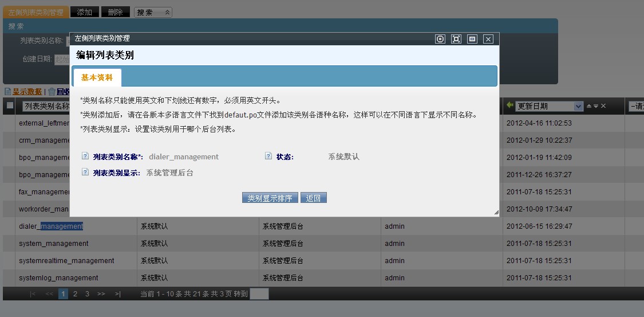Click the X icon right of 更新日期 sort arrows

click(603, 106)
